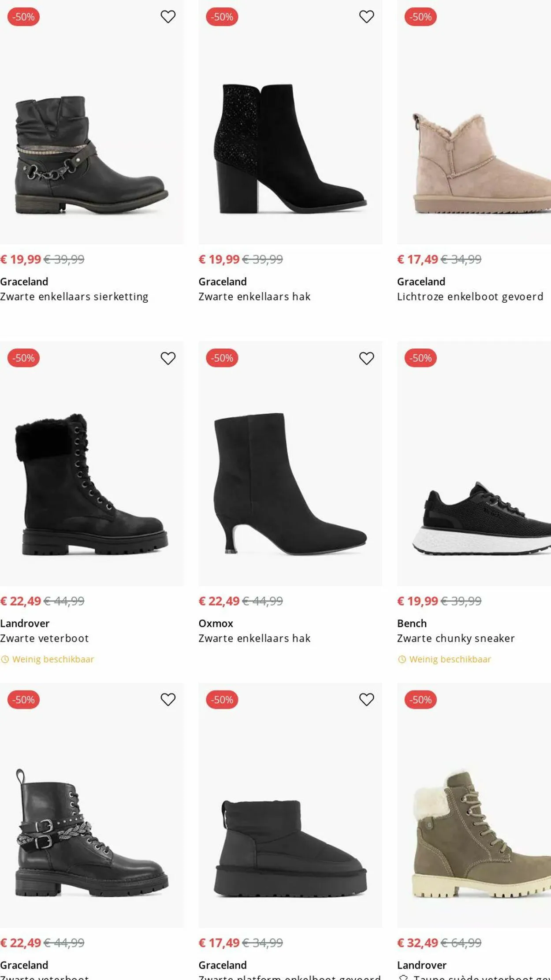Open 'Lichtroze enkelboot gevoerd' product title

pyautogui.click(x=470, y=297)
